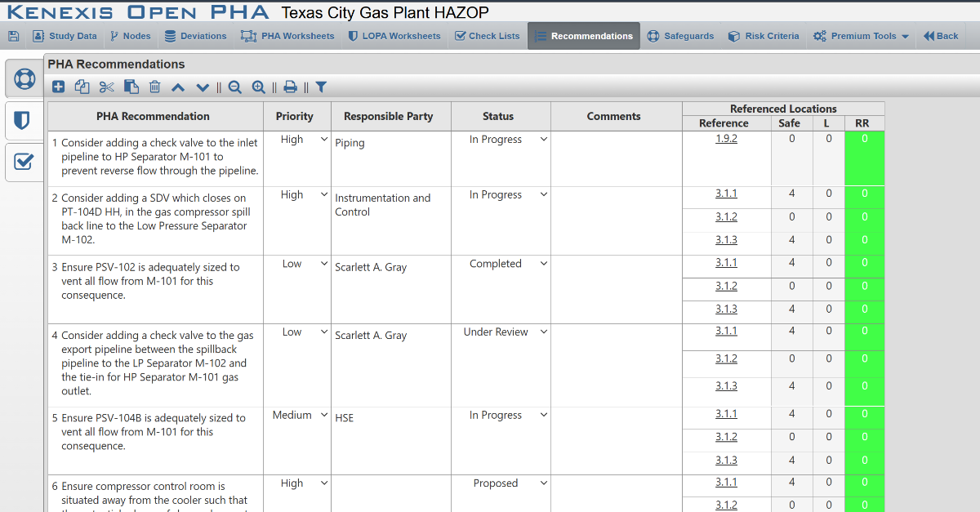Image resolution: width=980 pixels, height=512 pixels.
Task: Paste a copied recommendation
Action: [x=131, y=87]
